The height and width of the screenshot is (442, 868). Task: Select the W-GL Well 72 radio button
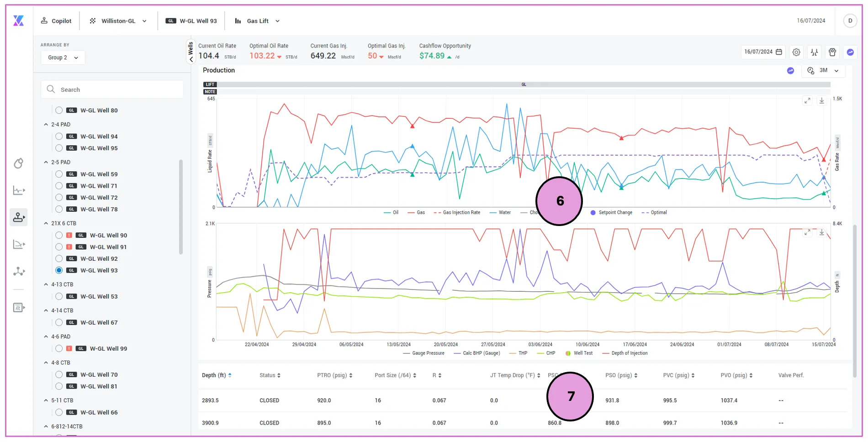click(x=59, y=197)
